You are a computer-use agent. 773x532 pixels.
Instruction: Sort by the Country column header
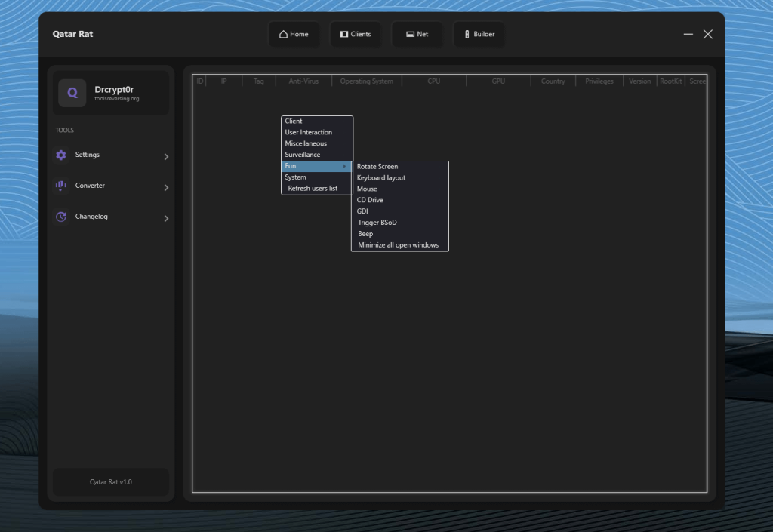(x=553, y=81)
